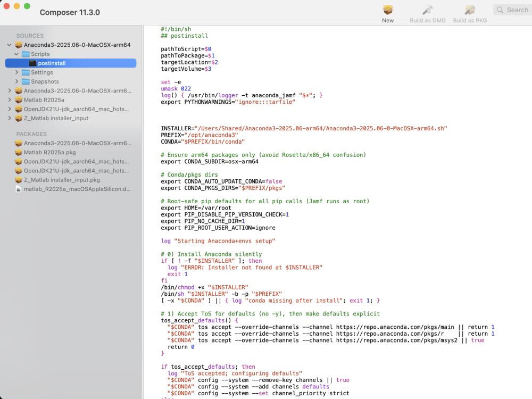The image size is (532, 399).
Task: Click the Build as PKG icon
Action: pyautogui.click(x=470, y=10)
